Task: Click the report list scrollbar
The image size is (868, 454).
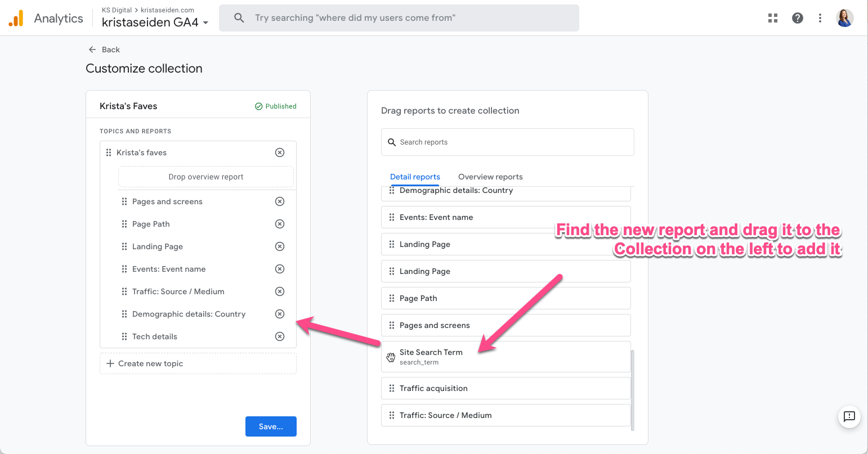Action: pyautogui.click(x=633, y=390)
